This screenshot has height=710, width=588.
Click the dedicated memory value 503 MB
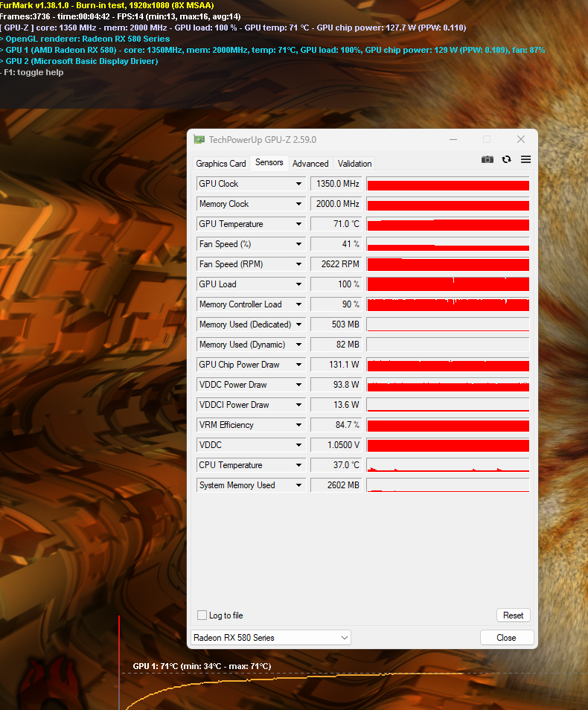(x=336, y=324)
